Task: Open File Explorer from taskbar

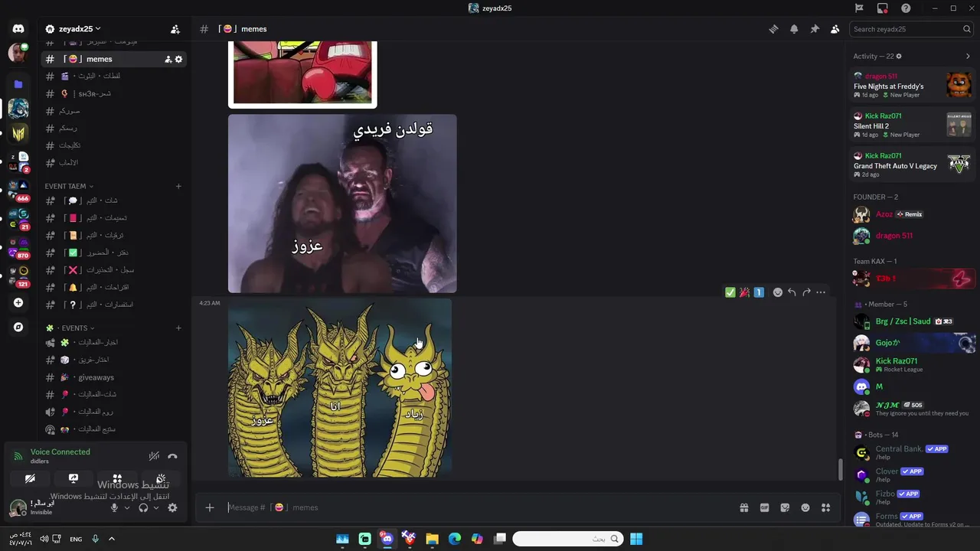Action: 432,539
